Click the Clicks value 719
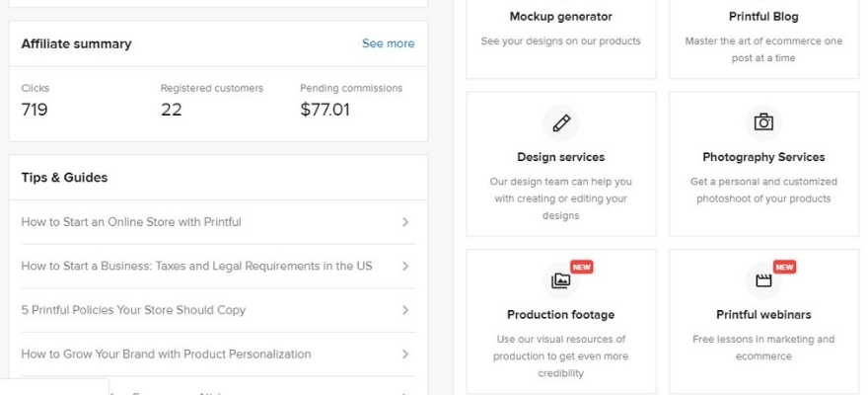 pos(35,110)
